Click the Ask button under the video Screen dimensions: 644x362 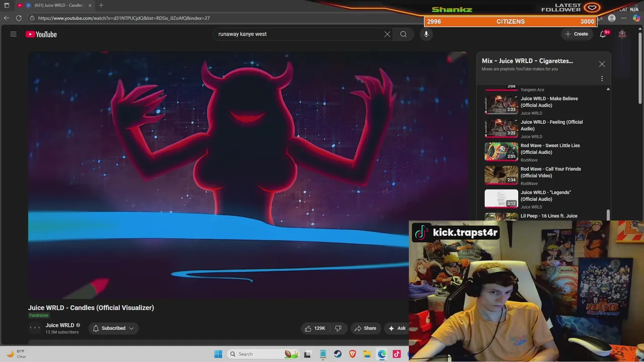pyautogui.click(x=396, y=328)
